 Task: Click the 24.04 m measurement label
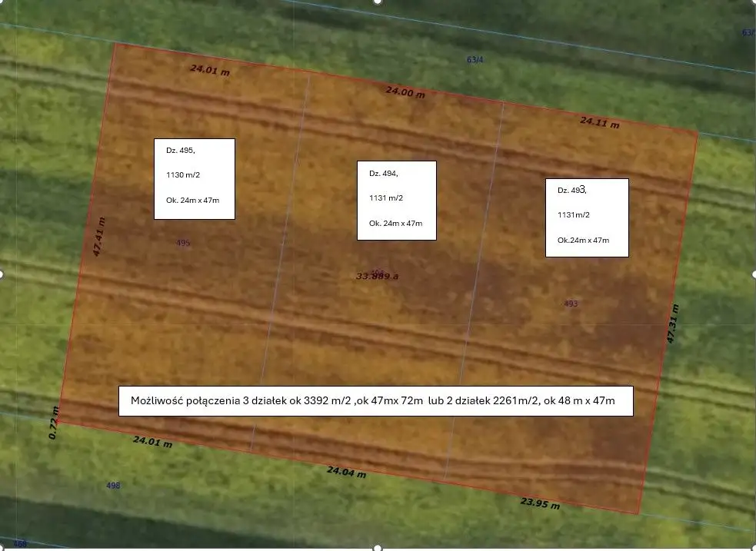[x=346, y=472]
